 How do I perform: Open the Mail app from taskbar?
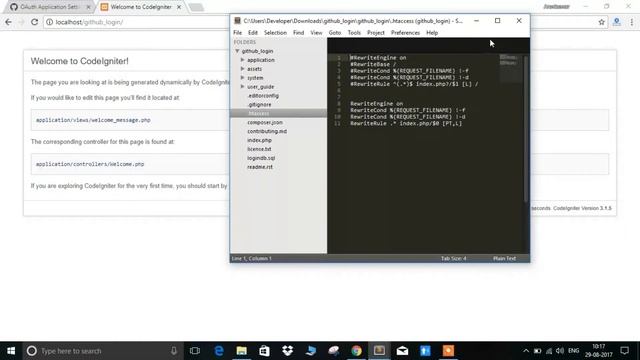[402, 351]
